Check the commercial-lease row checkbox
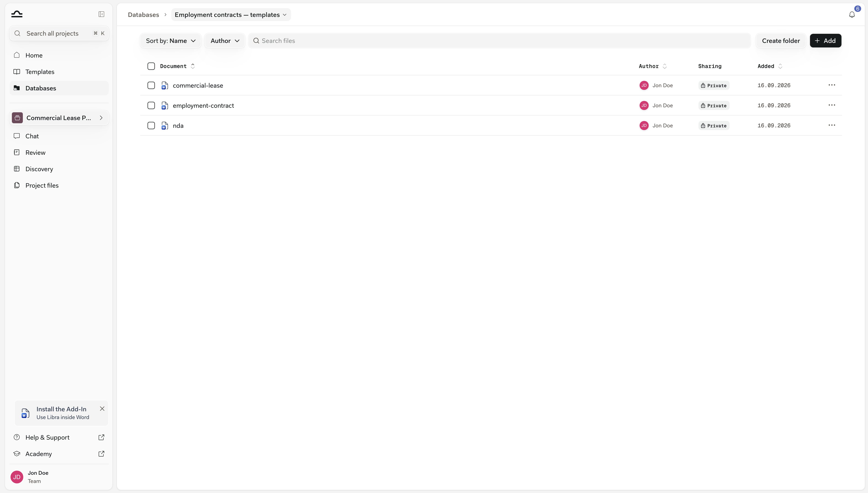The height and width of the screenshot is (493, 868). 151,85
